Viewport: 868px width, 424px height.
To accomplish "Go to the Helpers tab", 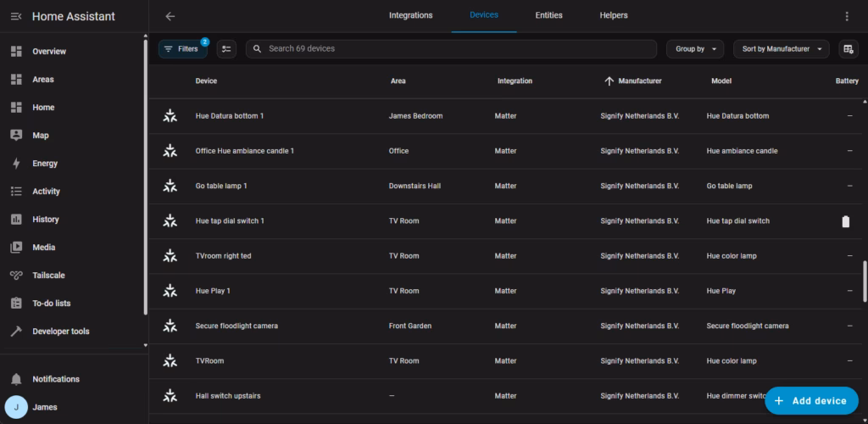I will pos(614,15).
